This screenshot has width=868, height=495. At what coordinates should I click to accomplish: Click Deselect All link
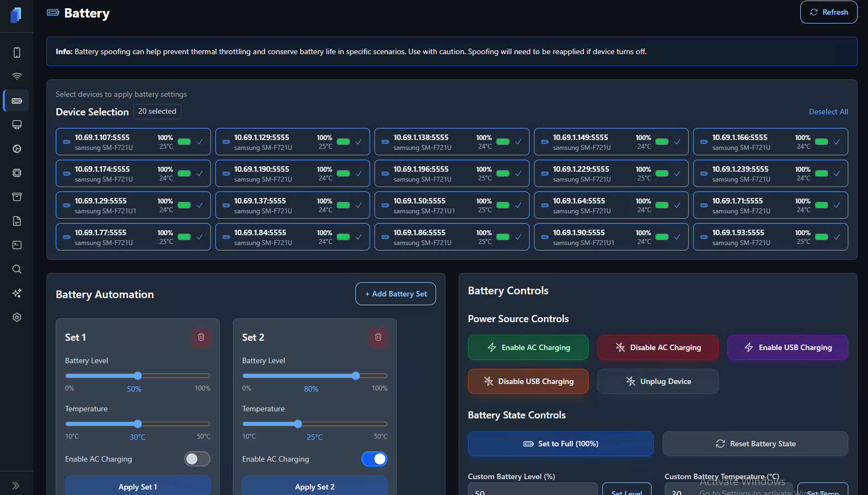(828, 112)
